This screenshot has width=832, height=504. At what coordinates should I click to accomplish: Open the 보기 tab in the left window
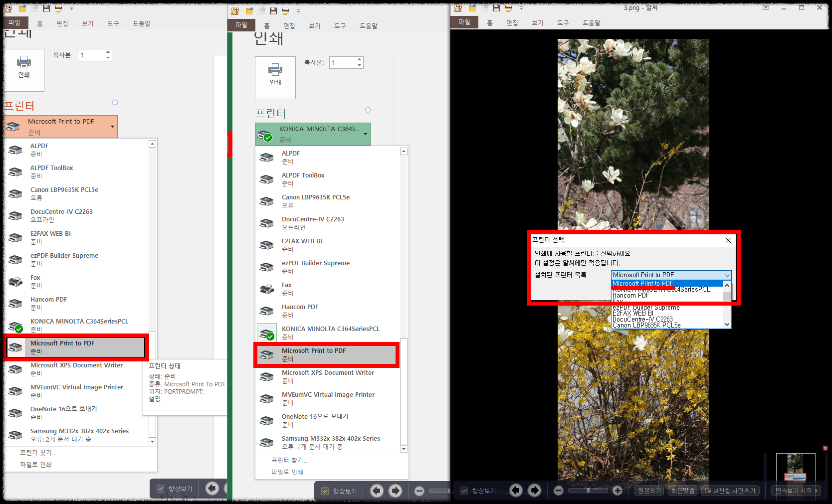tap(88, 23)
